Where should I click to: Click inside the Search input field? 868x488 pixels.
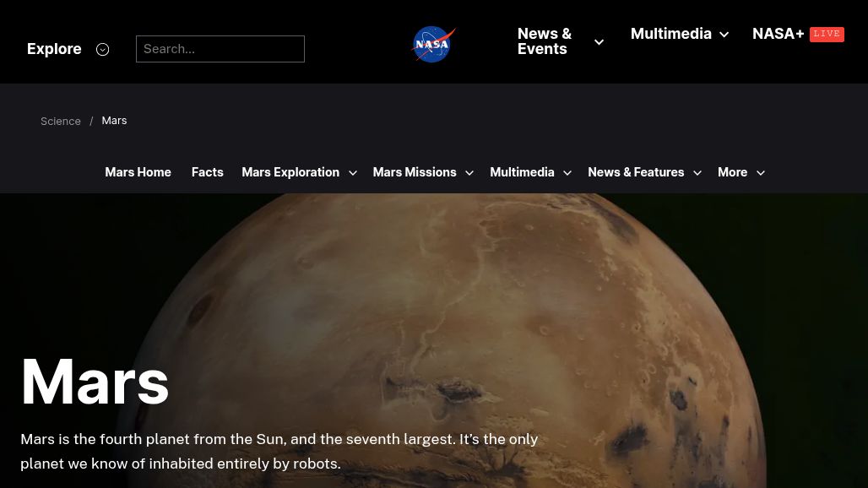coord(220,48)
